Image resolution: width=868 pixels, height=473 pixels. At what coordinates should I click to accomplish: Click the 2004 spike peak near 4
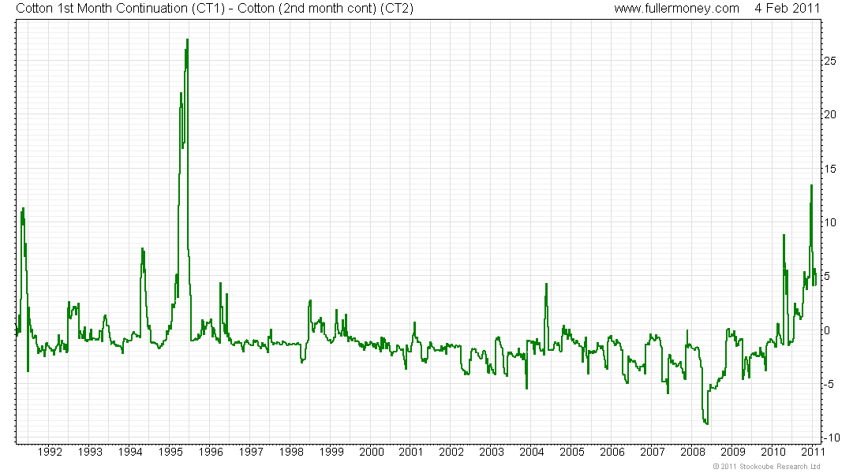[x=546, y=285]
